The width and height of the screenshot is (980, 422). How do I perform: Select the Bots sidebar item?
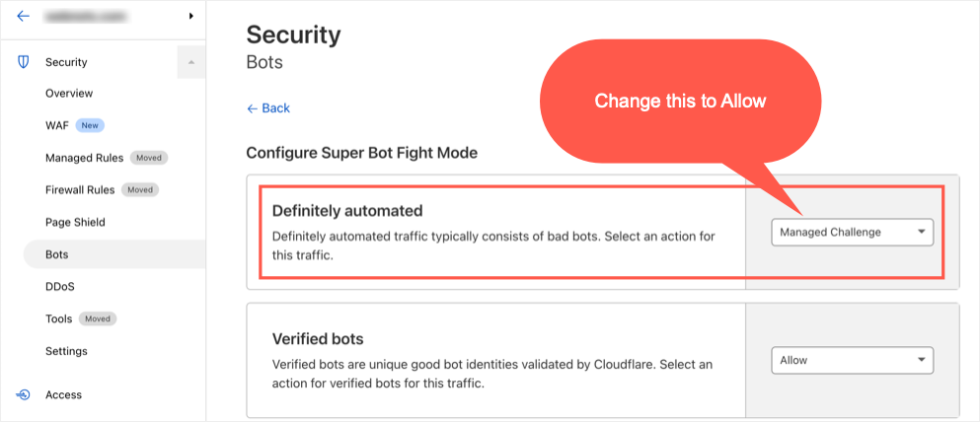[x=57, y=254]
